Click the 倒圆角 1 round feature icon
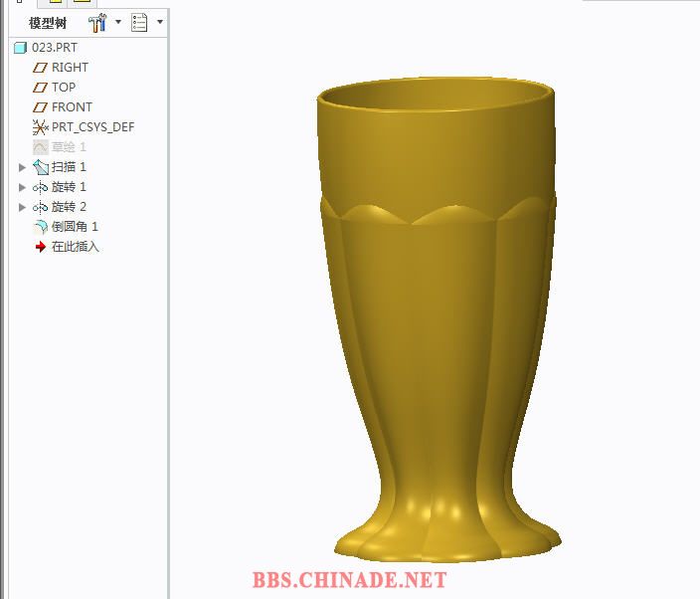Image resolution: width=700 pixels, height=599 pixels. (41, 226)
